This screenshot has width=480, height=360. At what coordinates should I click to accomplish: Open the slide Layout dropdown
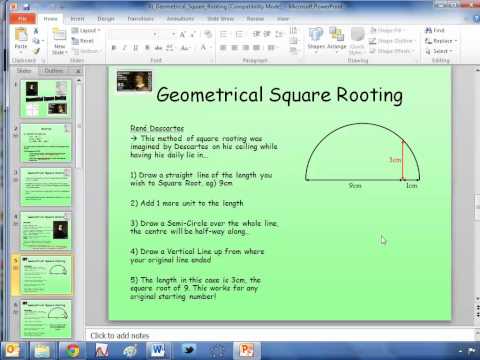86,31
